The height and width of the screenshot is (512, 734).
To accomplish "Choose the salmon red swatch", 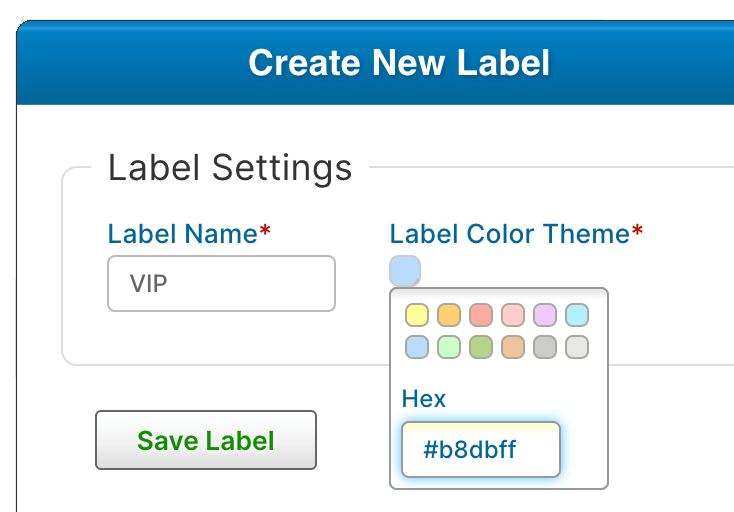I will click(481, 316).
